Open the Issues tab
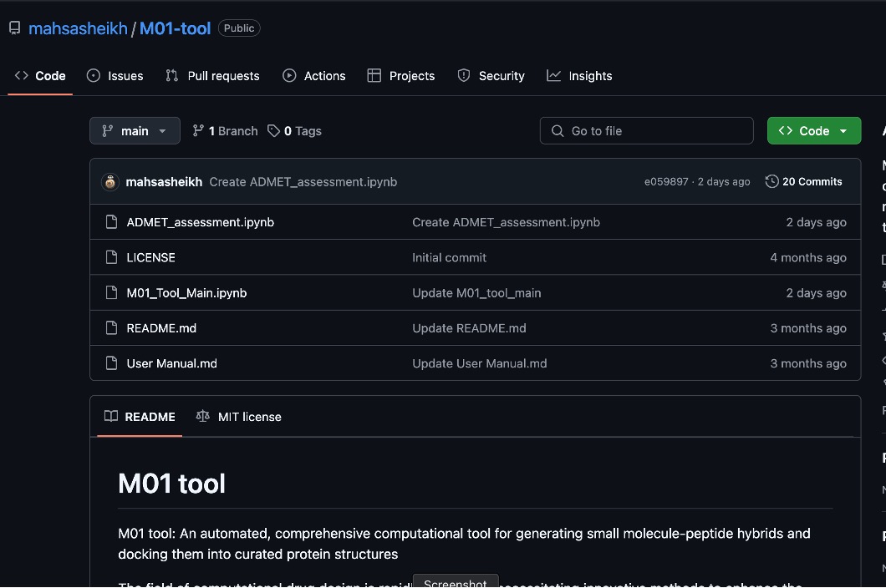This screenshot has height=588, width=886. [115, 76]
